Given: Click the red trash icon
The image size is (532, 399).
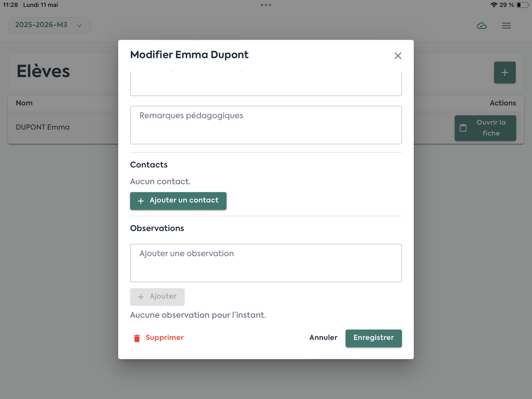Looking at the screenshot, I should click(137, 338).
